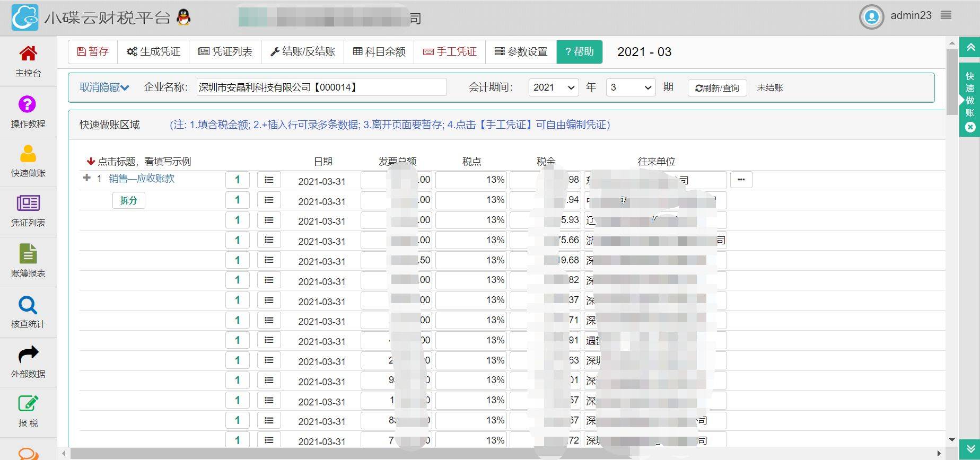Open 外部数据 arrow icon
Viewport: 980px width, 460px height.
click(x=28, y=355)
